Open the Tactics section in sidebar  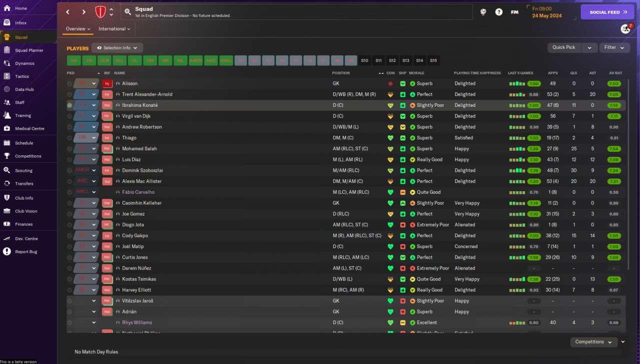22,76
